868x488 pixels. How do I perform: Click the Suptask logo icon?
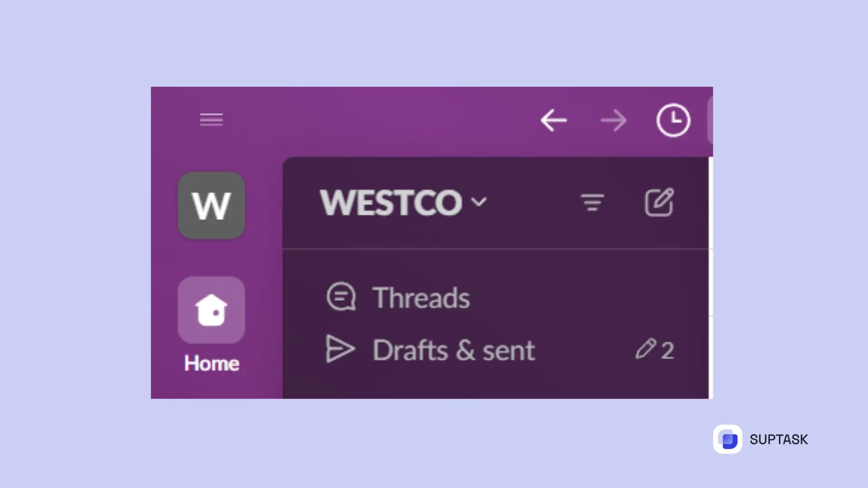coord(727,439)
